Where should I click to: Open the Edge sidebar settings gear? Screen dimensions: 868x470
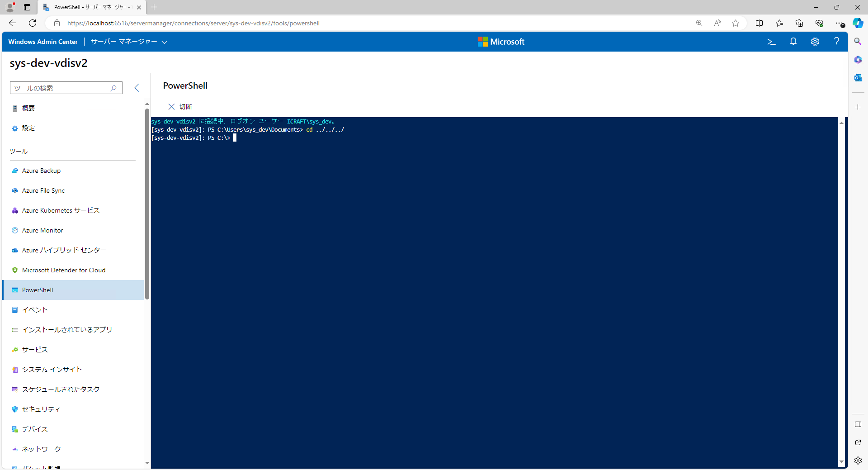pos(858,461)
